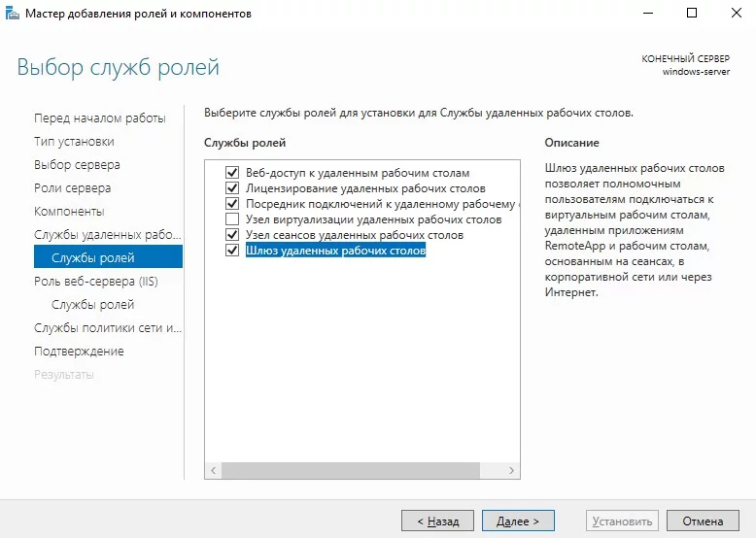The width and height of the screenshot is (756, 538).
Task: Click the < Назад button
Action: pyautogui.click(x=437, y=521)
